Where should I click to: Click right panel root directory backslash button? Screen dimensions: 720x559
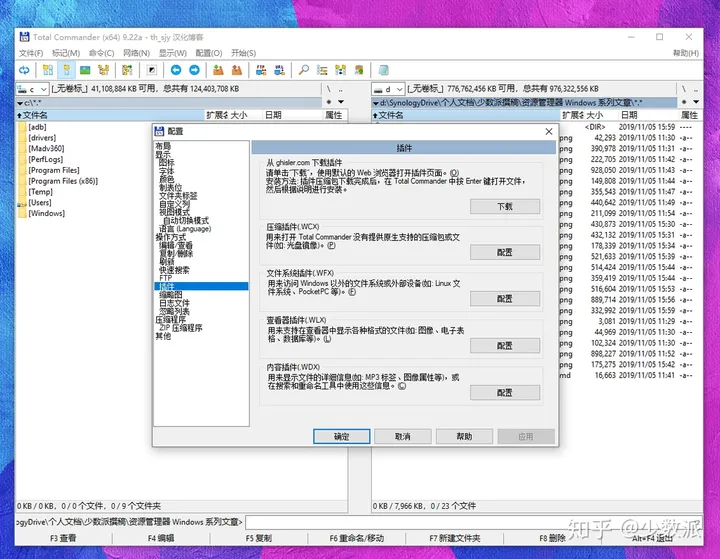(x=684, y=89)
